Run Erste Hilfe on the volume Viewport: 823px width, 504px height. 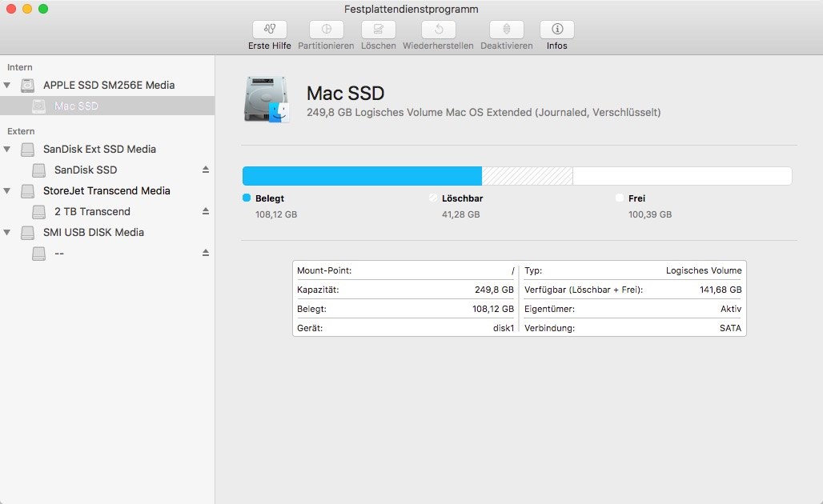269,30
